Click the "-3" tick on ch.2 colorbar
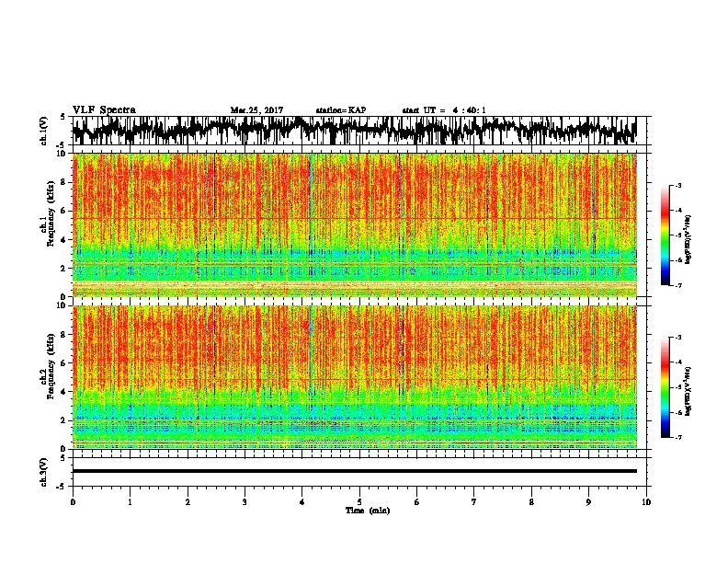This screenshot has height=563, width=728. pos(678,338)
